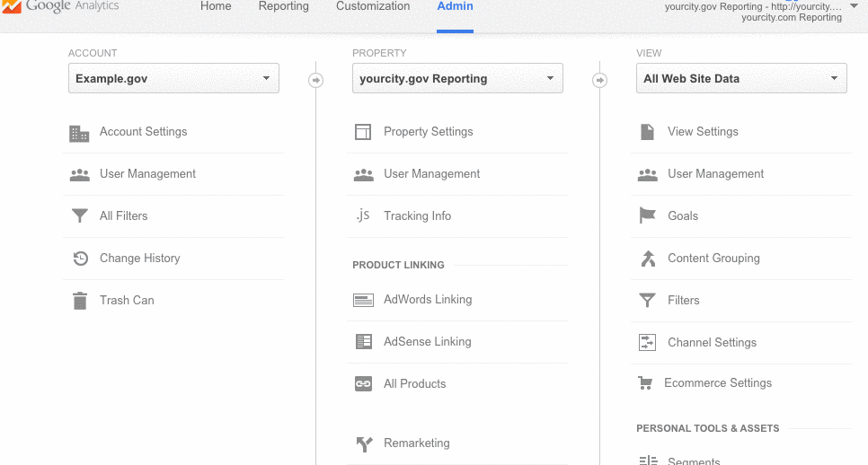The height and width of the screenshot is (465, 868).
Task: Open account-level User Management link
Action: (x=147, y=173)
